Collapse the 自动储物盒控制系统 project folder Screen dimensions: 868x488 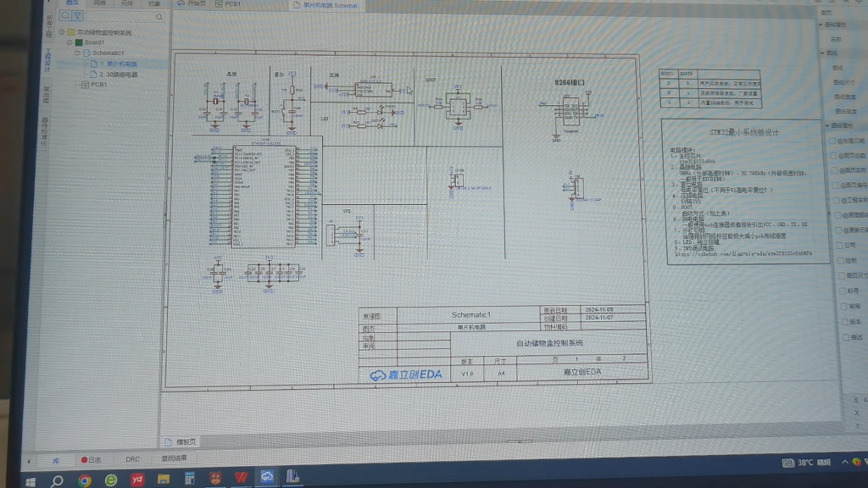tap(62, 32)
